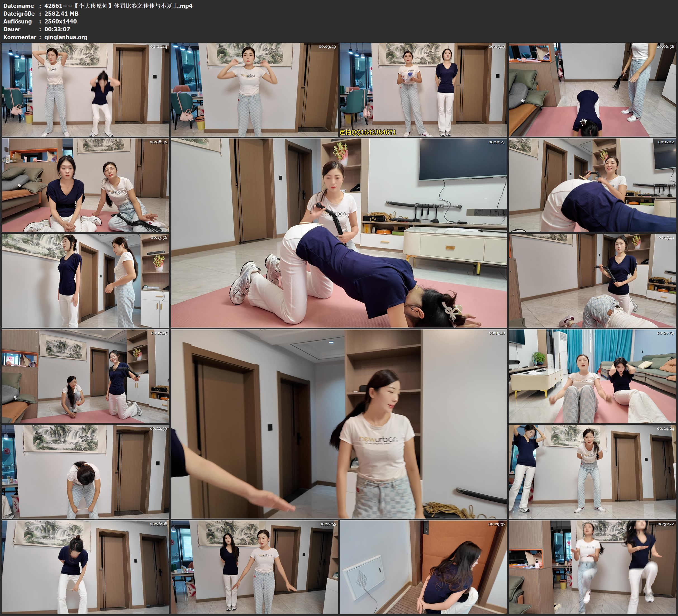Open the thumbnail timestamped 00:15:41
This screenshot has height=616, width=678.
pyautogui.click(x=593, y=281)
